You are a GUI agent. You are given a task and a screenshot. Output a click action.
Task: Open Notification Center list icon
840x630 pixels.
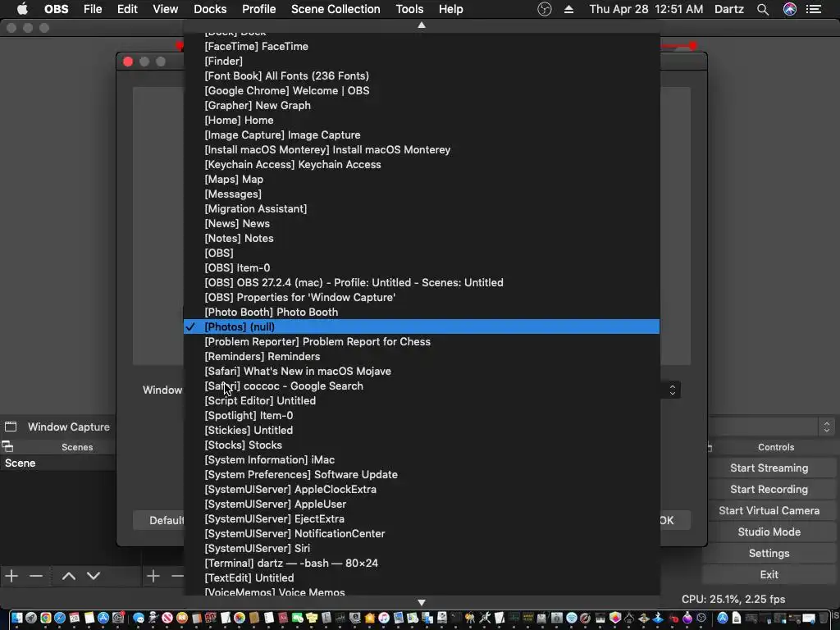814,9
